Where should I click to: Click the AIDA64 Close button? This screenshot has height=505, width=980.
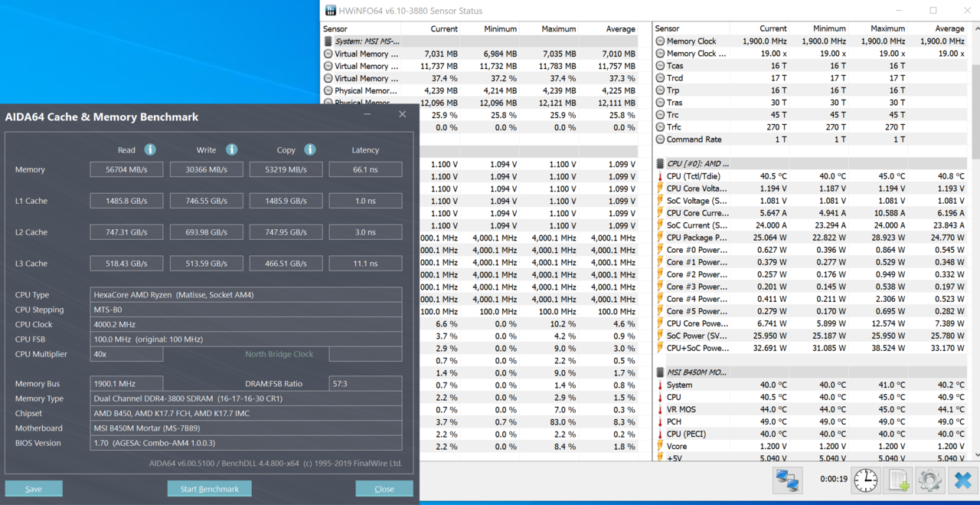(384, 489)
